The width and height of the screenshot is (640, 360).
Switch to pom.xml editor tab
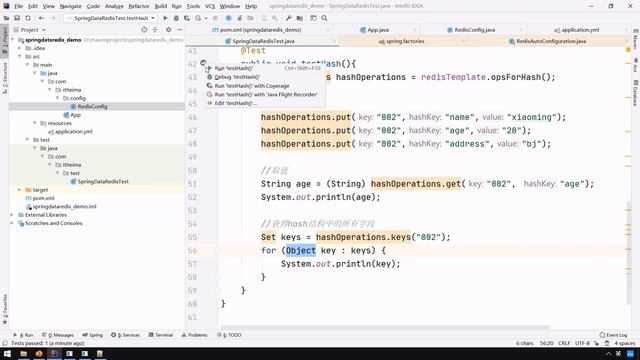[x=260, y=30]
